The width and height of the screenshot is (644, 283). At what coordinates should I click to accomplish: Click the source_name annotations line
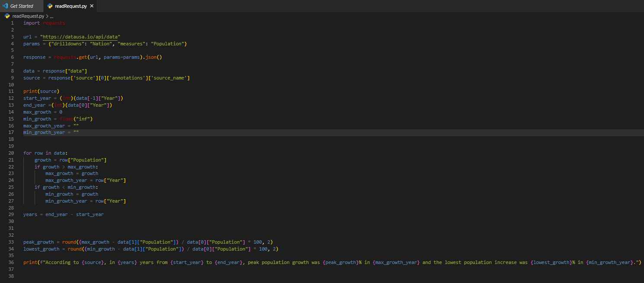[106, 78]
